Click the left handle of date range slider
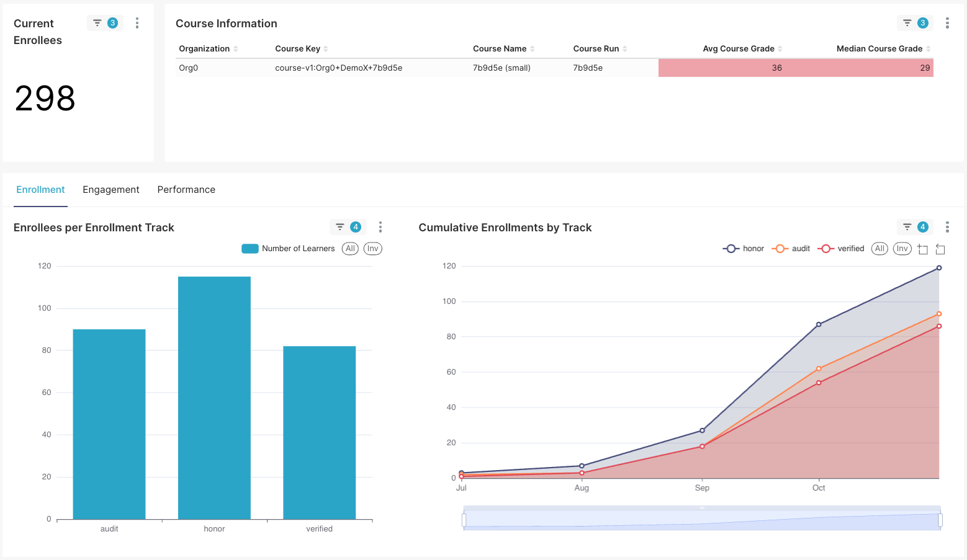This screenshot has height=560, width=967. pyautogui.click(x=464, y=520)
